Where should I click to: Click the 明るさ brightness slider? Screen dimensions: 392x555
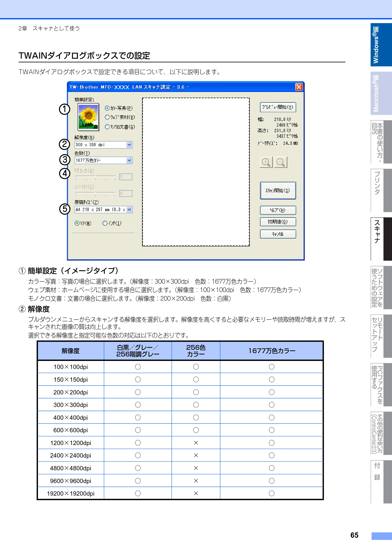pyautogui.click(x=96, y=177)
